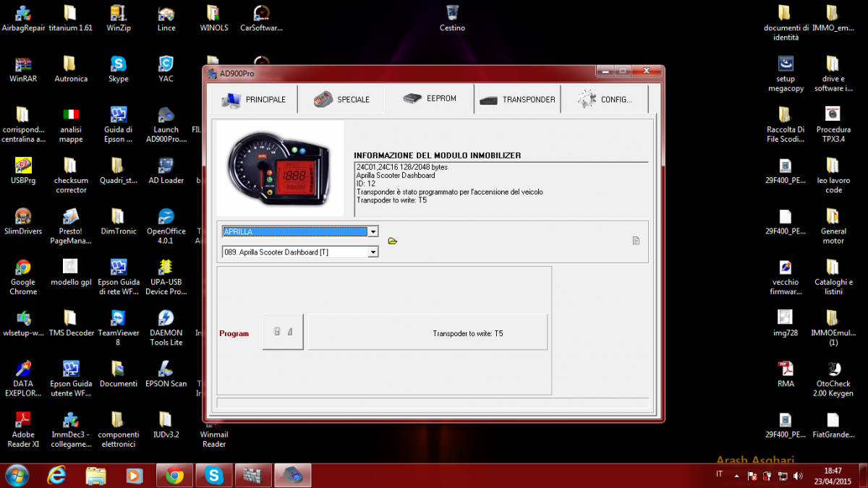Click the Program button with chip icon

283,333
